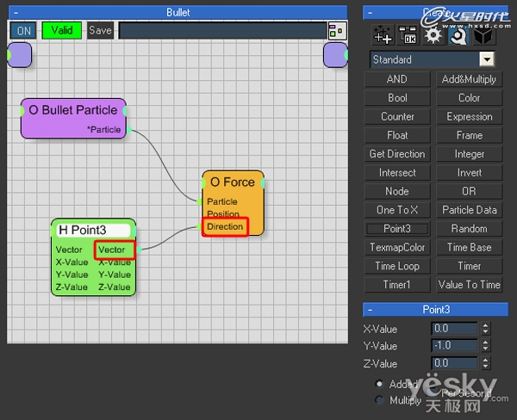
Task: Click the Position input on Force node
Action: [x=223, y=213]
